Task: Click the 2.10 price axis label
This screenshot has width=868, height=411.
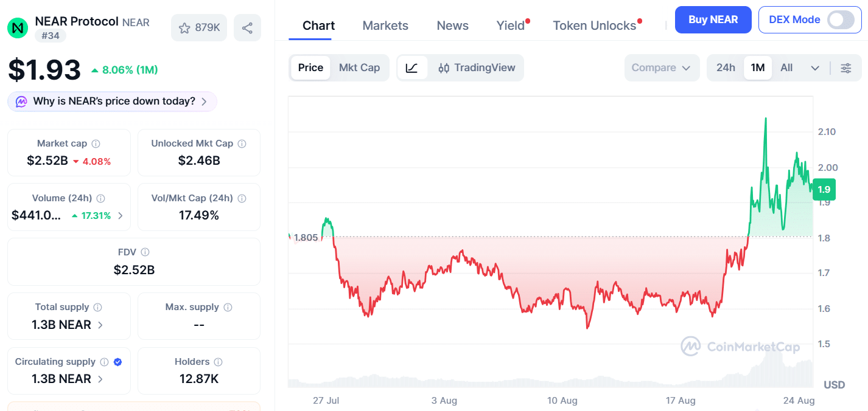Action: 827,132
